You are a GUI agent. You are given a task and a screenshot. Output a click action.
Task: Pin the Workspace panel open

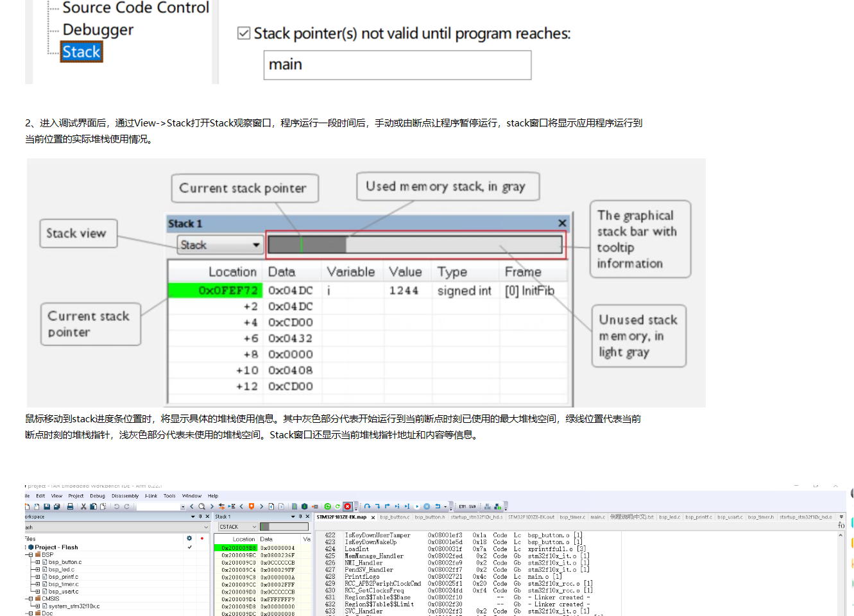[200, 517]
